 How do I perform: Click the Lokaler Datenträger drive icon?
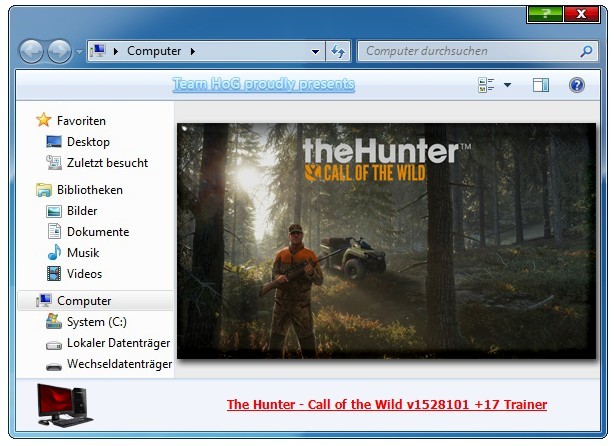[x=54, y=345]
